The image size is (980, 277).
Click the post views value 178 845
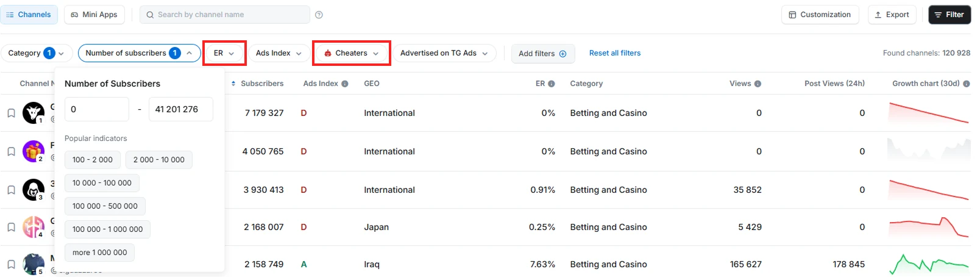point(849,264)
